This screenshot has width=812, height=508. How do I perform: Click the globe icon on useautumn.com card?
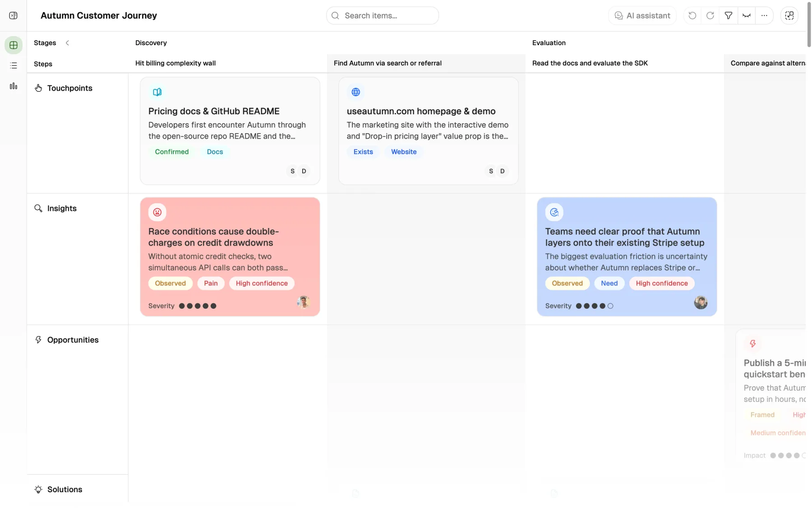pos(355,92)
